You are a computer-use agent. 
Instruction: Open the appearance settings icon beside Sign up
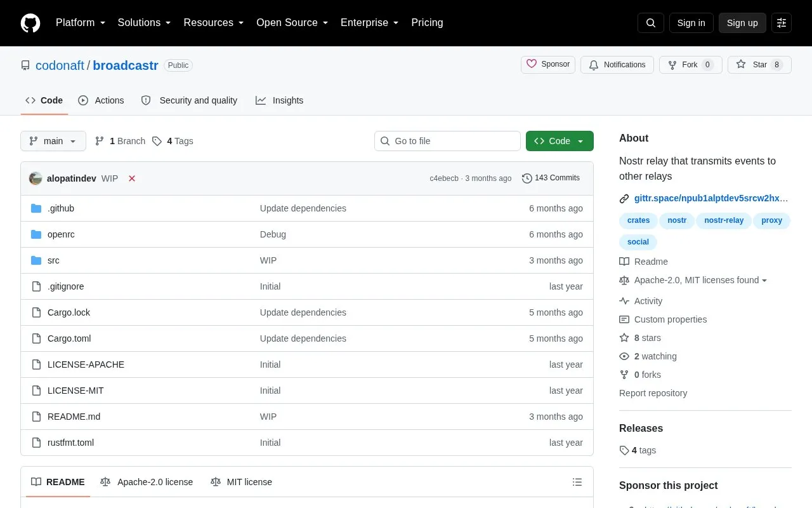[x=782, y=23]
